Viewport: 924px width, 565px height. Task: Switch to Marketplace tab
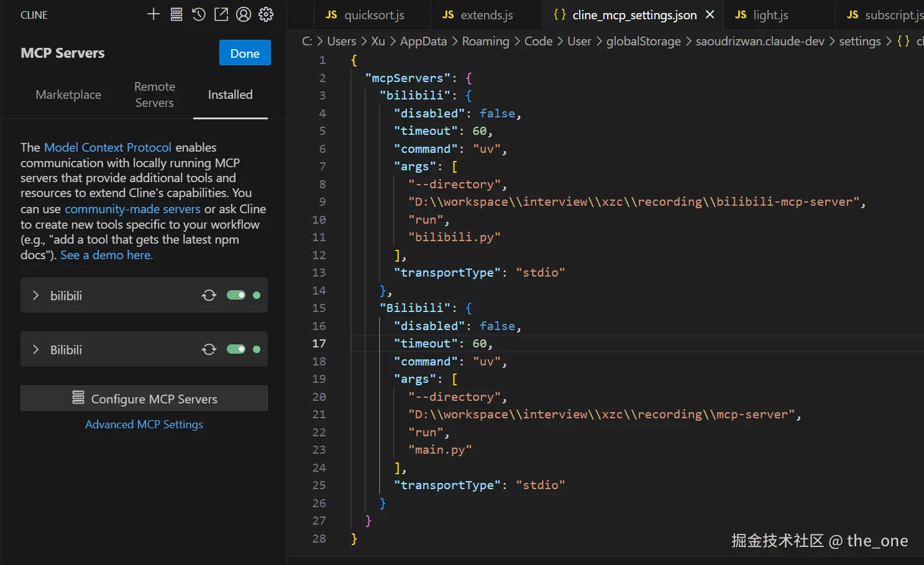tap(68, 94)
